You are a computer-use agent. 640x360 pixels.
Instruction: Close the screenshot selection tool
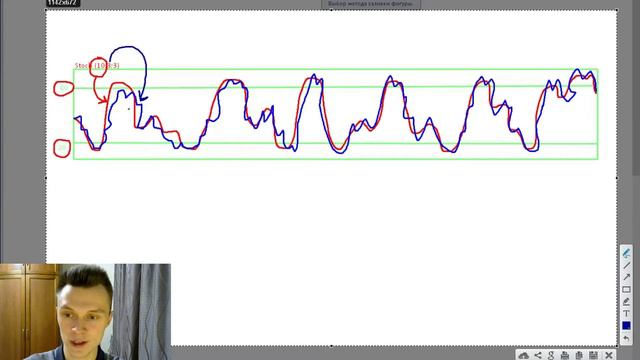[609, 356]
